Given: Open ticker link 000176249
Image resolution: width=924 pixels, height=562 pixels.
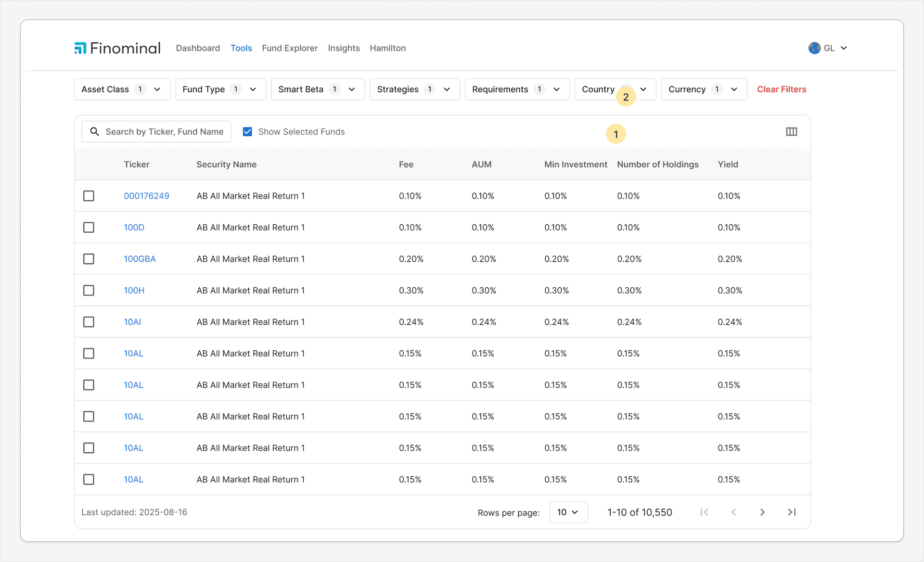Looking at the screenshot, I should (x=146, y=196).
